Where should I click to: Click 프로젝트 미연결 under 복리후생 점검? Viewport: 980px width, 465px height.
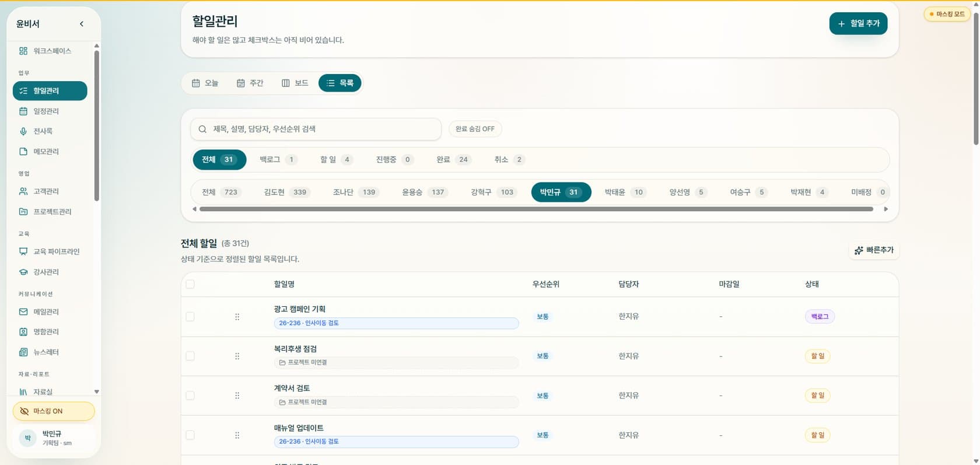396,362
